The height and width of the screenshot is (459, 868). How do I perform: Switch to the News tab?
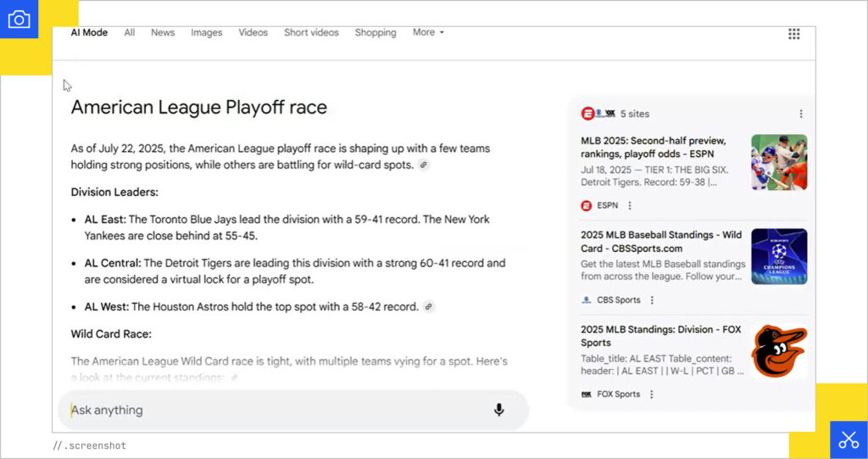coord(163,33)
